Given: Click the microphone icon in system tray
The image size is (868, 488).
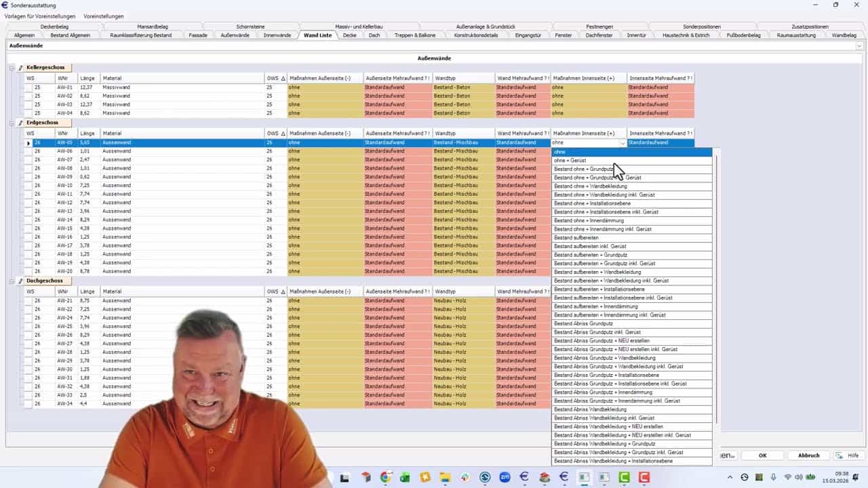Looking at the screenshot, I should [x=774, y=477].
